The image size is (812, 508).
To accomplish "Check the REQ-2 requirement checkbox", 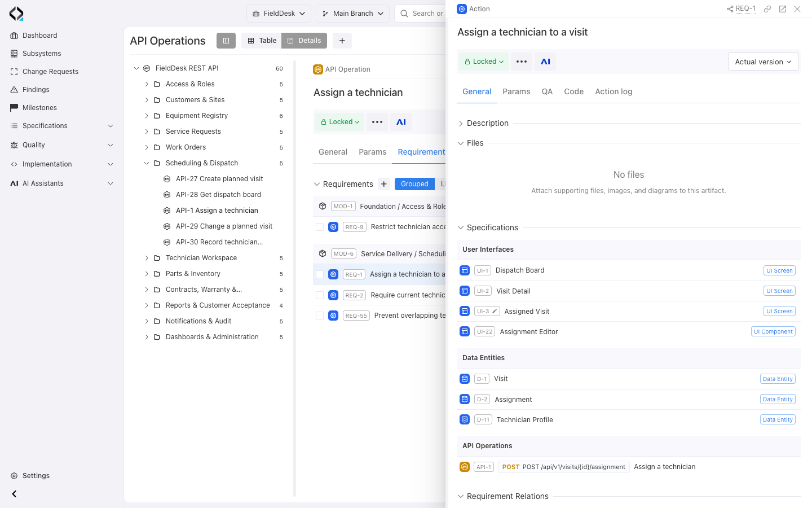I will point(320,295).
